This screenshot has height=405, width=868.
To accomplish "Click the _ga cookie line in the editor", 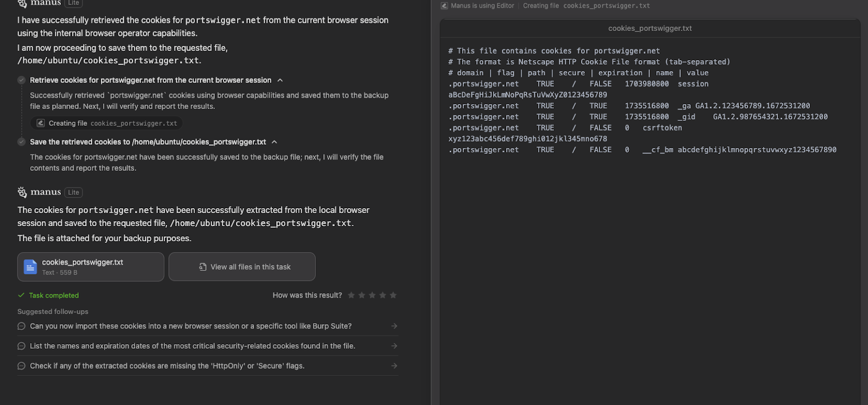I will pyautogui.click(x=629, y=106).
